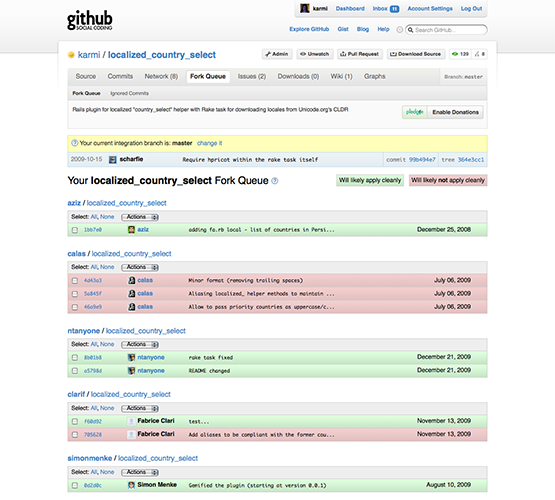Switch to the Commits tab
555x500 pixels.
click(120, 76)
